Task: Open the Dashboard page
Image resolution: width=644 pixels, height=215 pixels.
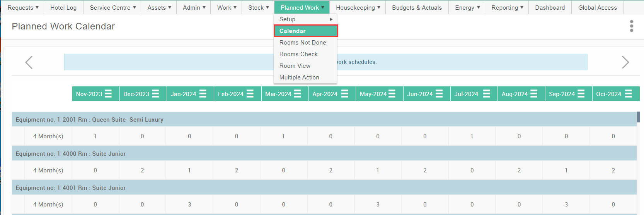Action: [x=550, y=7]
